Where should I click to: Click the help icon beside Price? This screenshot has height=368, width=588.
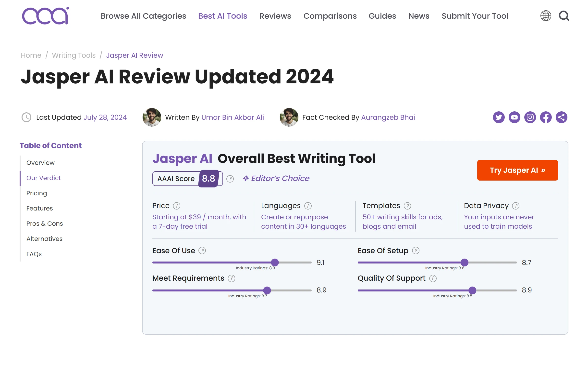click(177, 206)
